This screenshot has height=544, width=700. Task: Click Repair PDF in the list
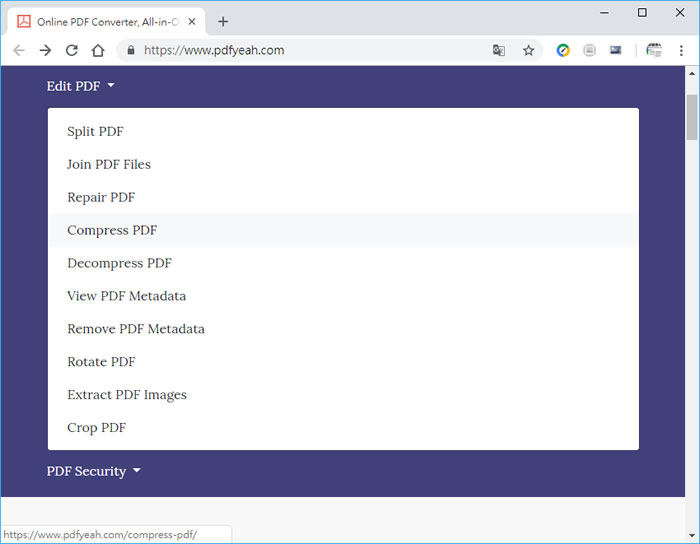click(101, 197)
